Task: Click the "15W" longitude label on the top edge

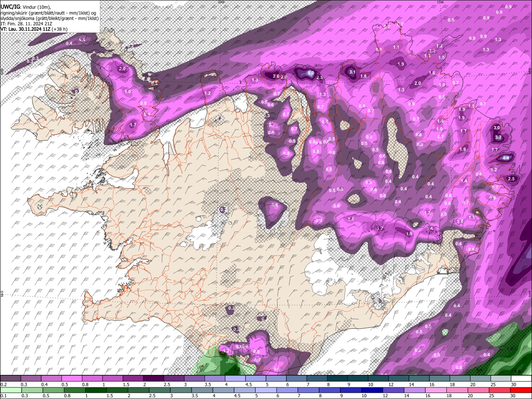Action: (x=441, y=2)
